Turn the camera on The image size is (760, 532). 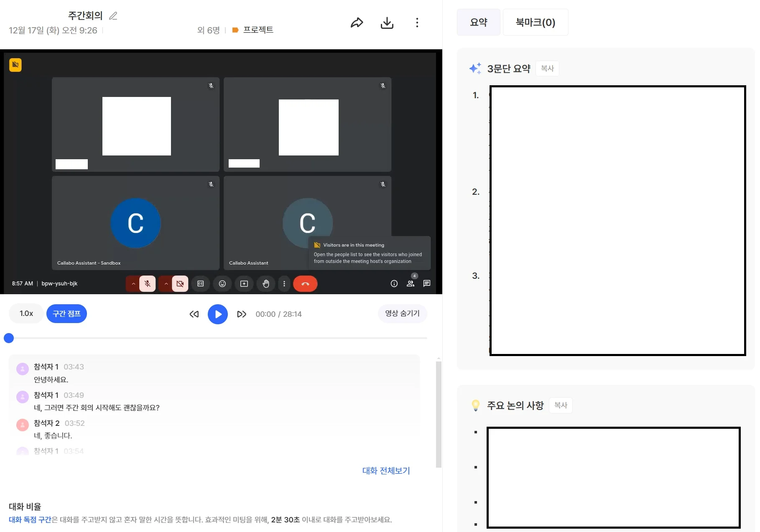[180, 284]
